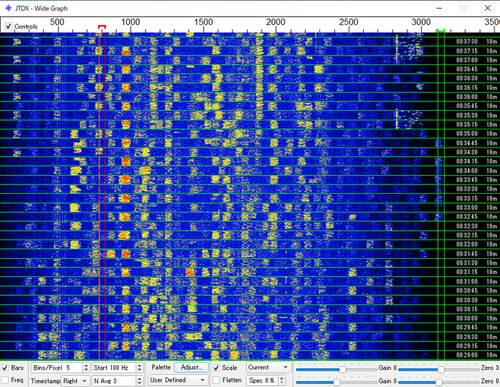Expand the Current spectrum dropdown
The width and height of the screenshot is (500, 387).
[268, 367]
